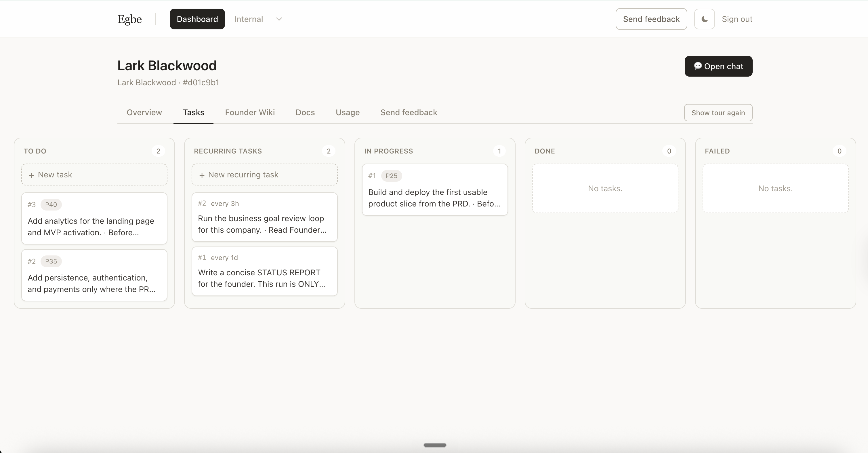868x453 pixels.
Task: Click the RECURRING TASKS count badge
Action: tap(329, 151)
